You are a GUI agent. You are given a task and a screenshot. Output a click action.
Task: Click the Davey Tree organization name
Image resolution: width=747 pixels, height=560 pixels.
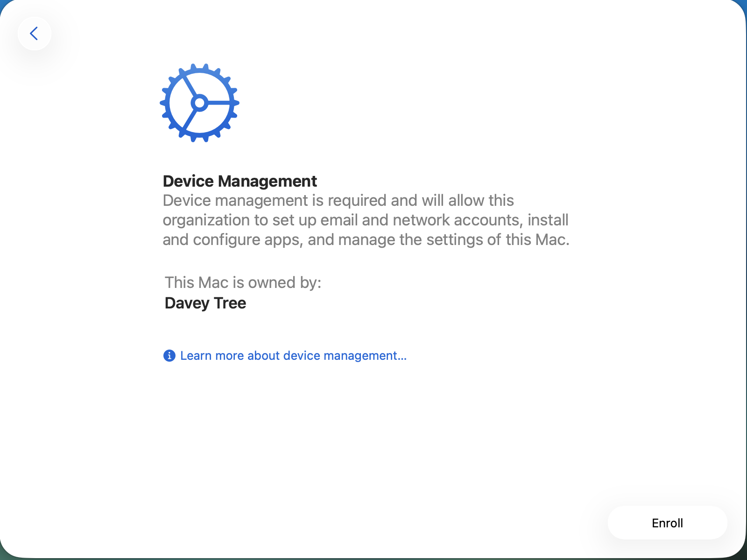(205, 303)
